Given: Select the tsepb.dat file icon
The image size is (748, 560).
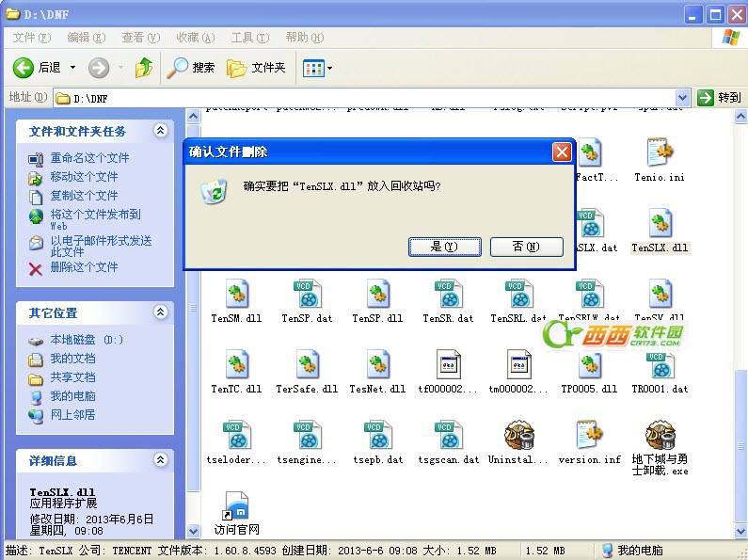Looking at the screenshot, I should 378,435.
